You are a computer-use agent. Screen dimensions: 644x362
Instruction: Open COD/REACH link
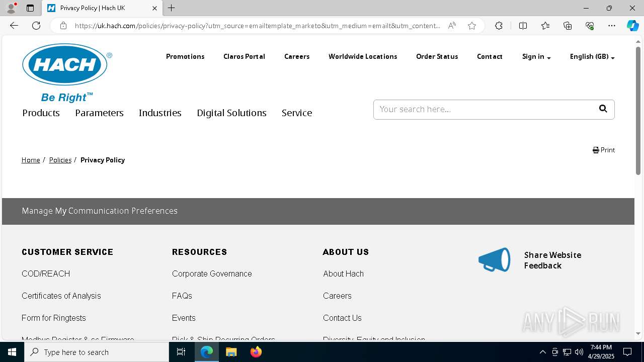point(46,274)
